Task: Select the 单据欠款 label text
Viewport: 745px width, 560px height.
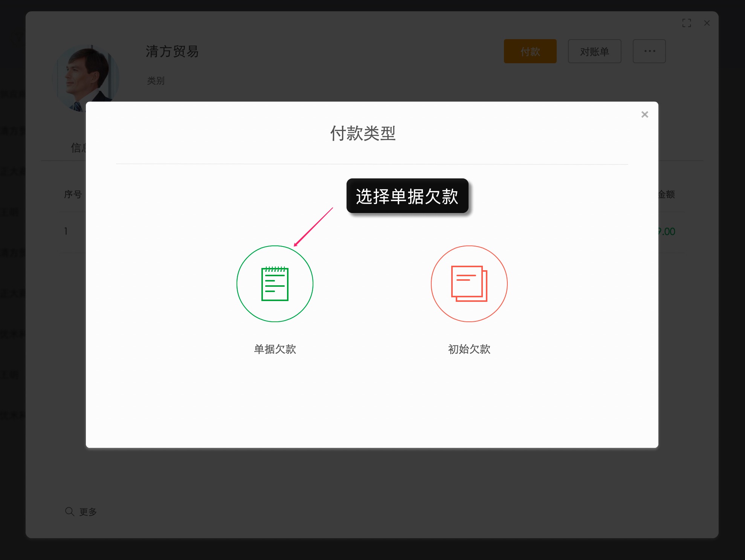Action: tap(275, 349)
